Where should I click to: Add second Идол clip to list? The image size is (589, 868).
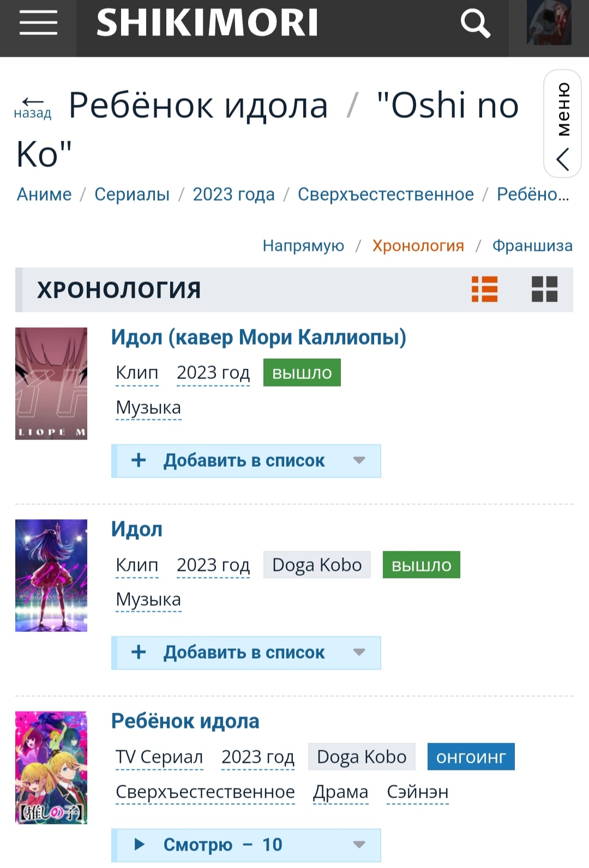246,653
